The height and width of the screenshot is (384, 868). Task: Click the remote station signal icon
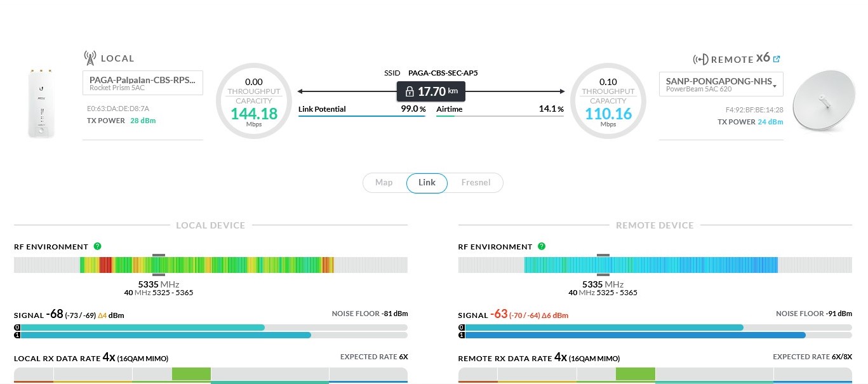click(700, 59)
